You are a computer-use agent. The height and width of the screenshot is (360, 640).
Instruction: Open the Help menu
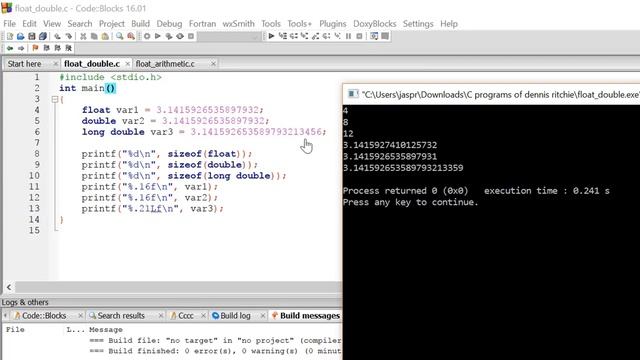(449, 24)
